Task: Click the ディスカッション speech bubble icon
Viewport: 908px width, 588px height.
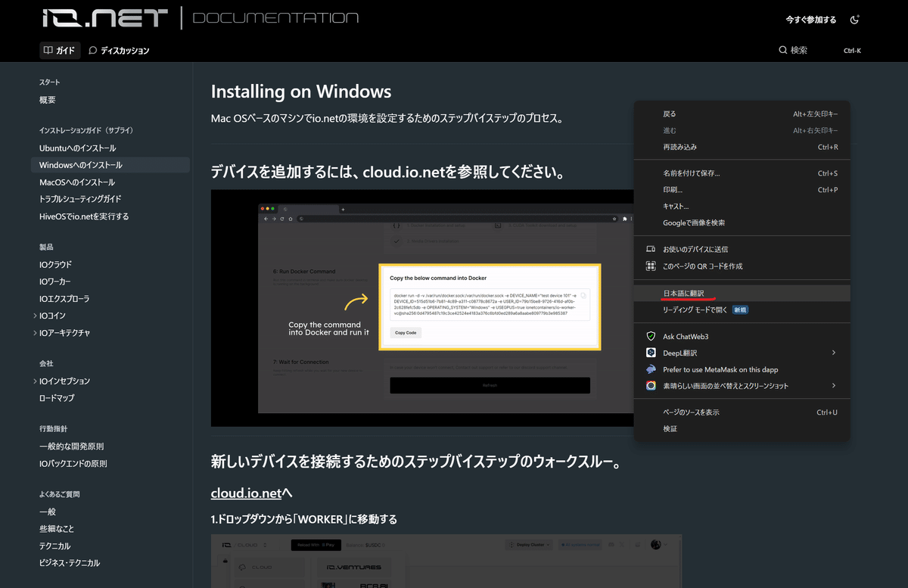Action: point(93,51)
